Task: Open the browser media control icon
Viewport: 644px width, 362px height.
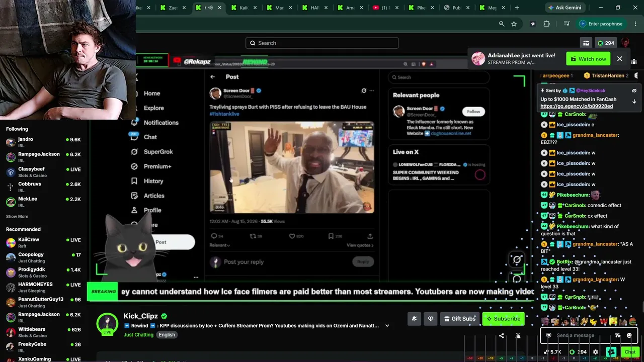Action: tap(567, 24)
